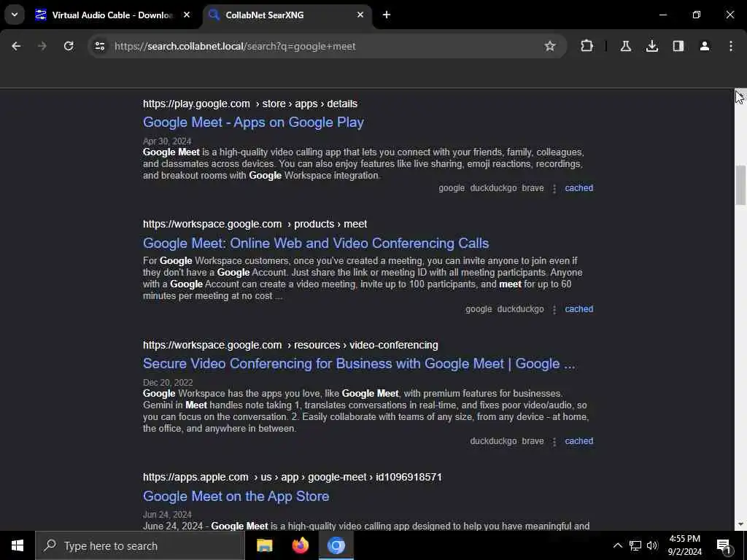Open site information icon in address bar

tap(99, 46)
